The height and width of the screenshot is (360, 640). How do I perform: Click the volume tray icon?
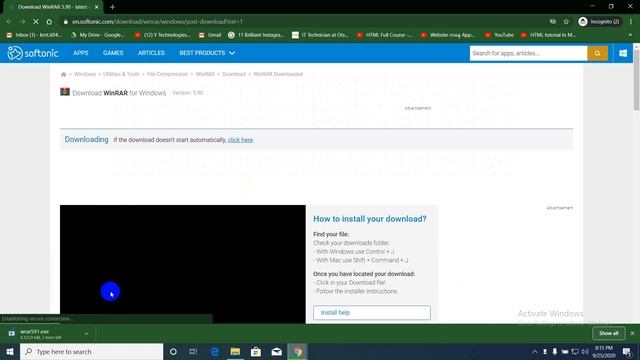coord(584,351)
